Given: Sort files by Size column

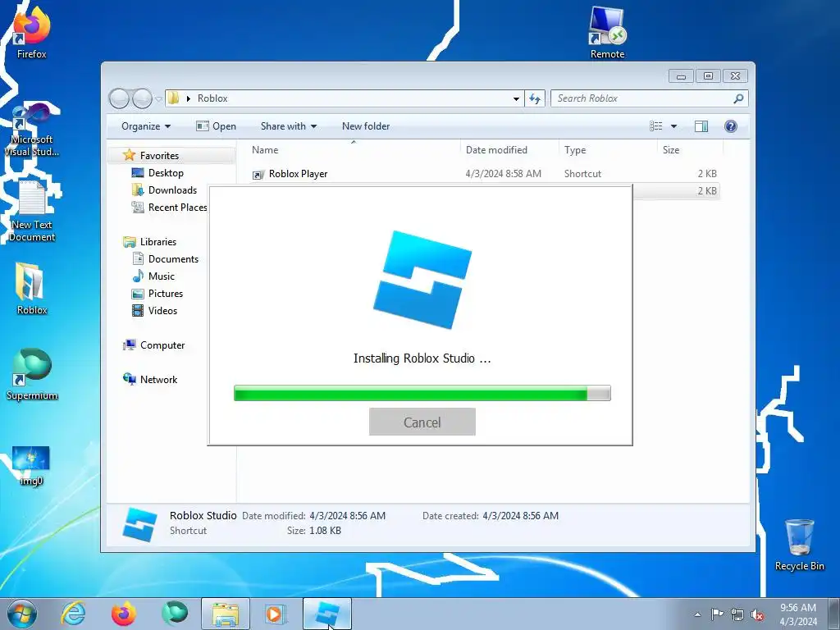Looking at the screenshot, I should click(x=690, y=150).
